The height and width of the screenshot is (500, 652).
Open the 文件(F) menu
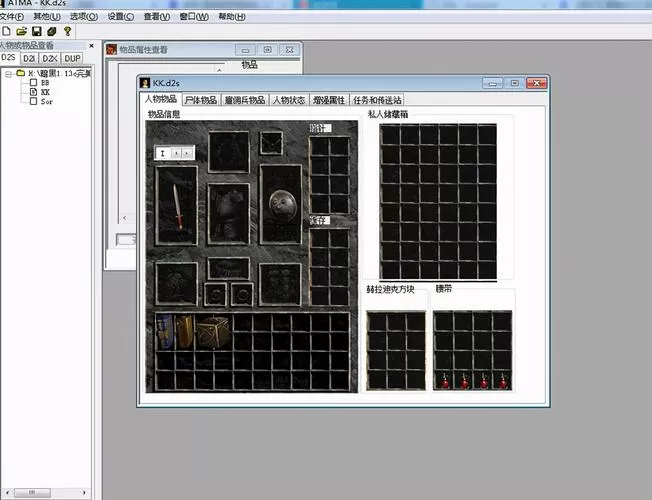pos(12,17)
